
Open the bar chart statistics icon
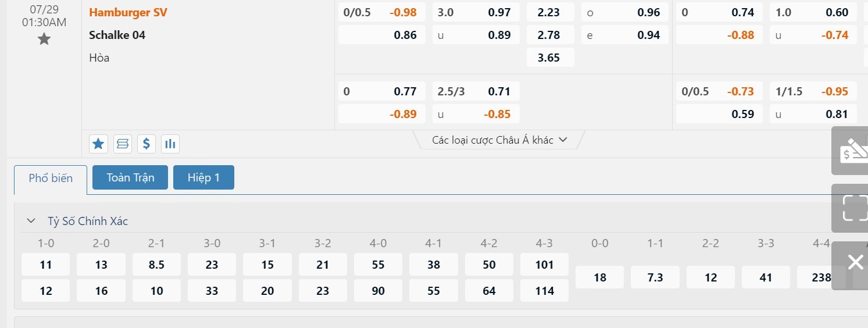(x=170, y=144)
